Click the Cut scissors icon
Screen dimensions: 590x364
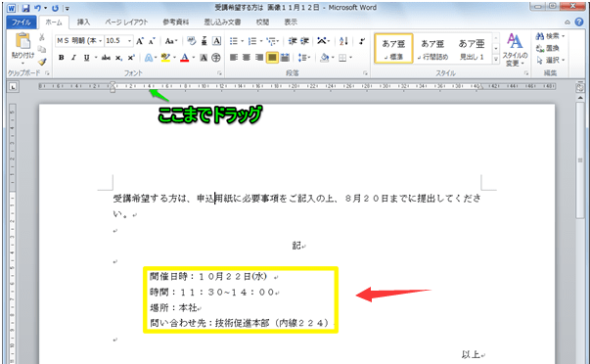coord(42,37)
